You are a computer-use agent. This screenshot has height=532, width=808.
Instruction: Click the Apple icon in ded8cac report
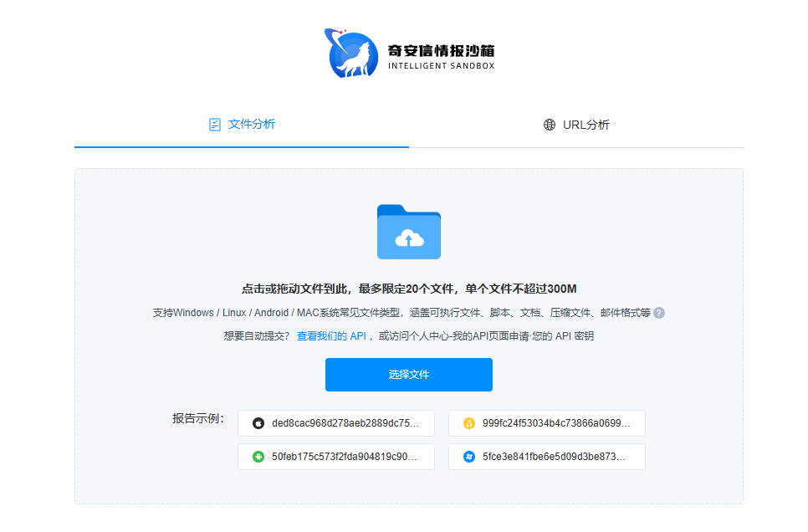(x=258, y=423)
